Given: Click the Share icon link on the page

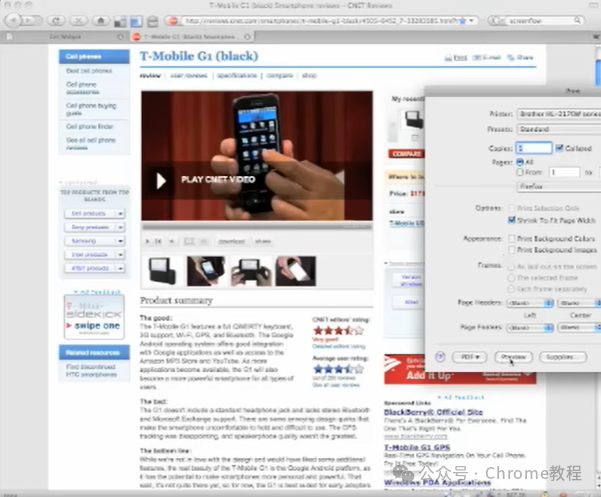Looking at the screenshot, I should [x=520, y=57].
